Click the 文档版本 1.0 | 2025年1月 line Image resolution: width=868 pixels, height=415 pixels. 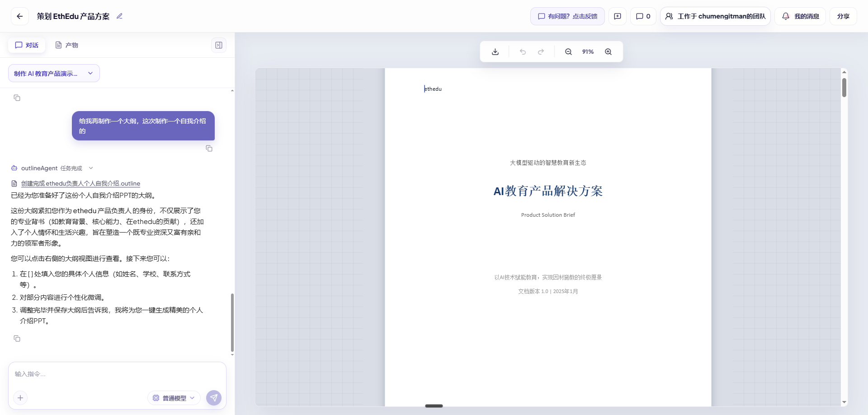pyautogui.click(x=548, y=291)
